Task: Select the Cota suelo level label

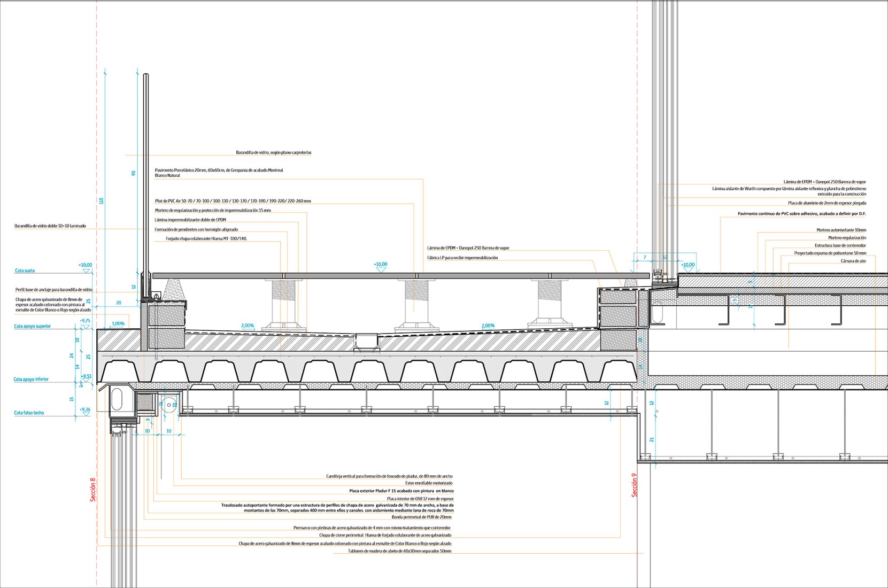Action: [25, 271]
